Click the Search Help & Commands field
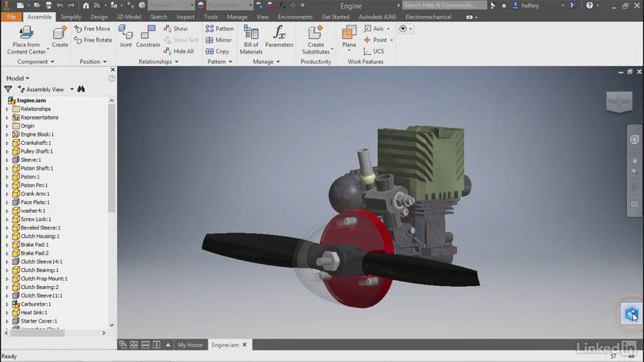The width and height of the screenshot is (644, 362). click(x=444, y=5)
